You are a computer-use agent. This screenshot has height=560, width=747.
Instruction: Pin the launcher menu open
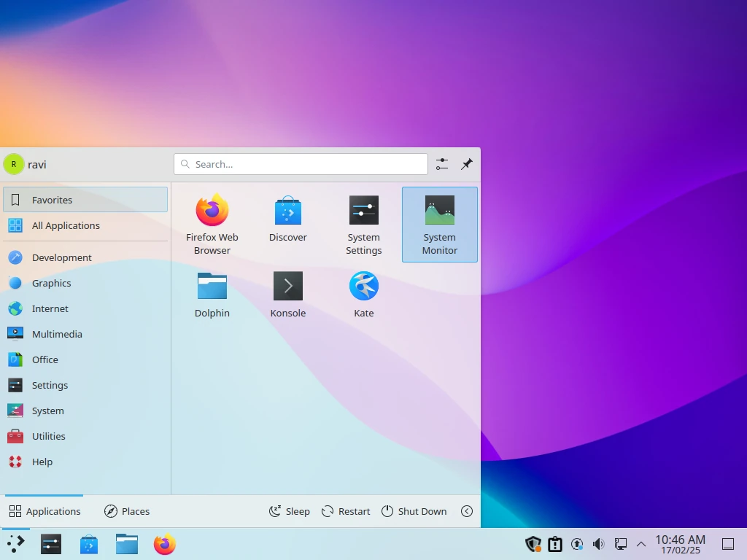point(467,164)
